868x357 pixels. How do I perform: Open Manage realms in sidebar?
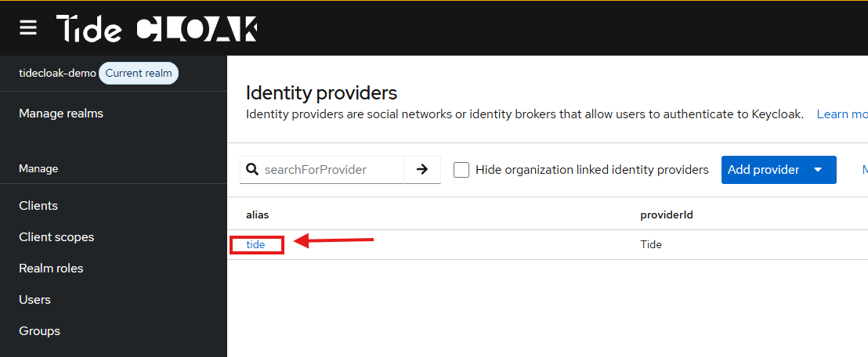pos(61,114)
